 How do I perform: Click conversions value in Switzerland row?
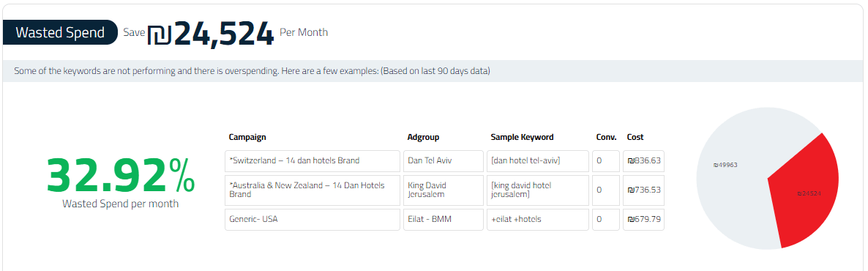click(x=605, y=160)
